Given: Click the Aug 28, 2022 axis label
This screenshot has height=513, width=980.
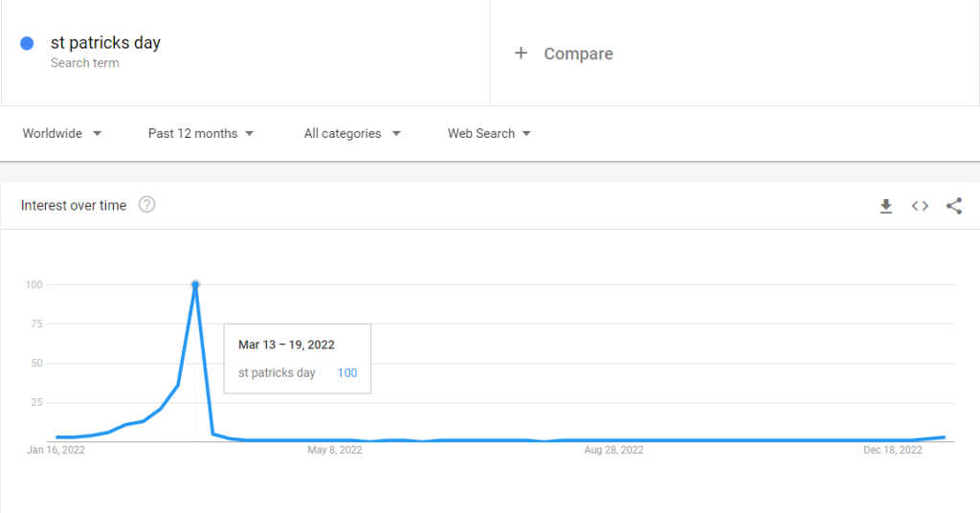Looking at the screenshot, I should click(613, 450).
